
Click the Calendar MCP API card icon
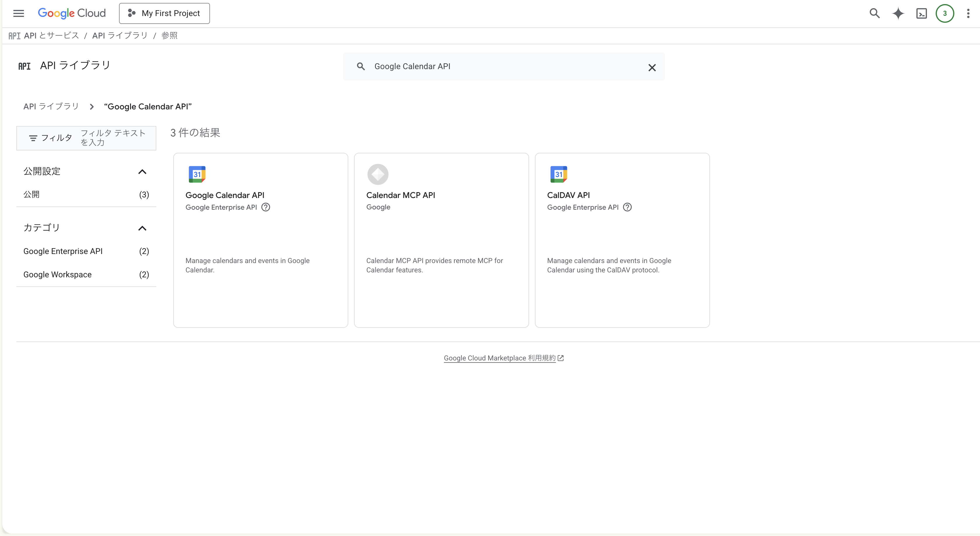coord(378,174)
